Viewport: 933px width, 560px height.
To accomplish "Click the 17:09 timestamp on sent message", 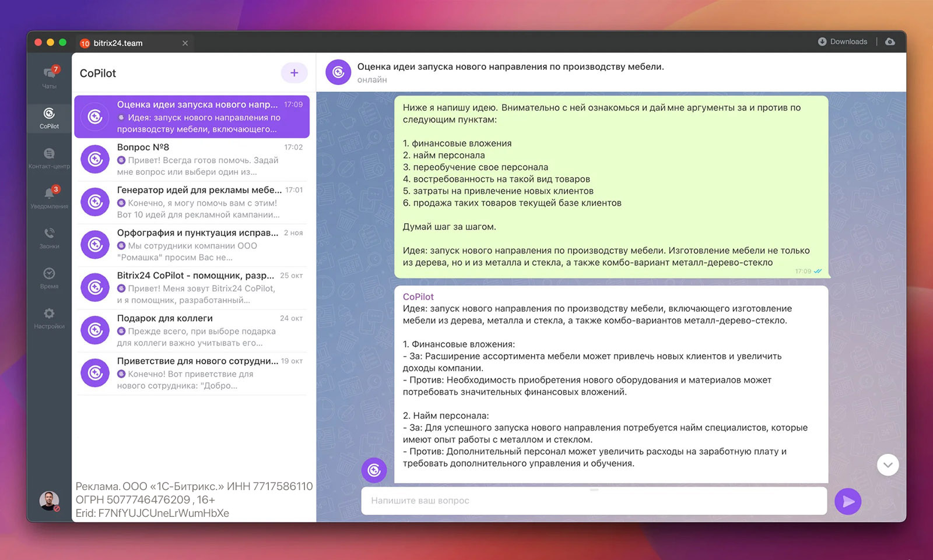I will 803,272.
